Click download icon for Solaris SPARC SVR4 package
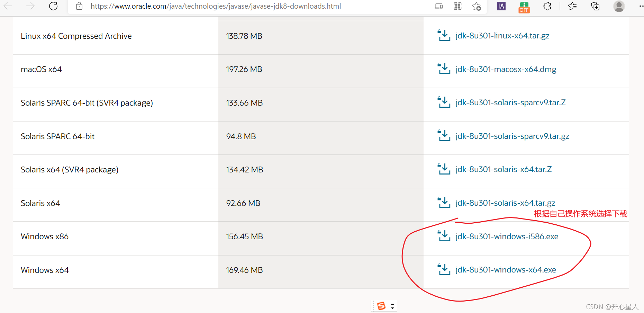The height and width of the screenshot is (313, 644). [x=444, y=102]
